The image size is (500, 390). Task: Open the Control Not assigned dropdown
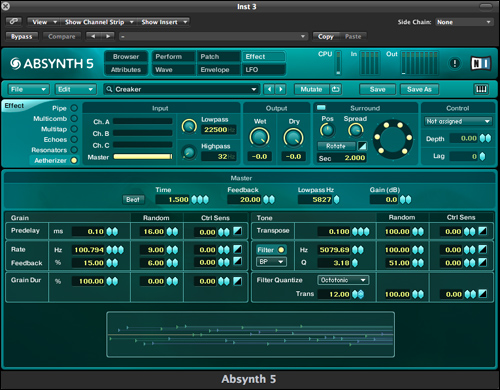point(458,121)
